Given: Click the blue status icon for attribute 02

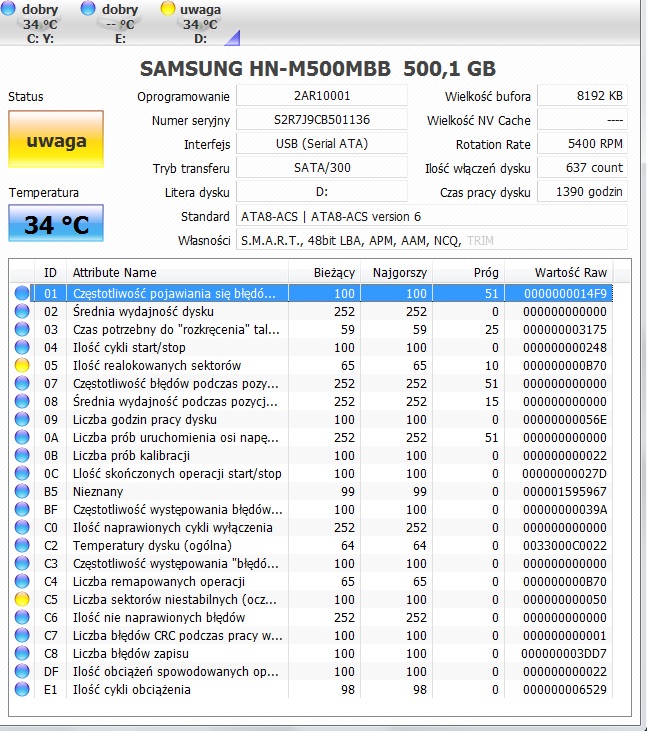Looking at the screenshot, I should [x=22, y=311].
